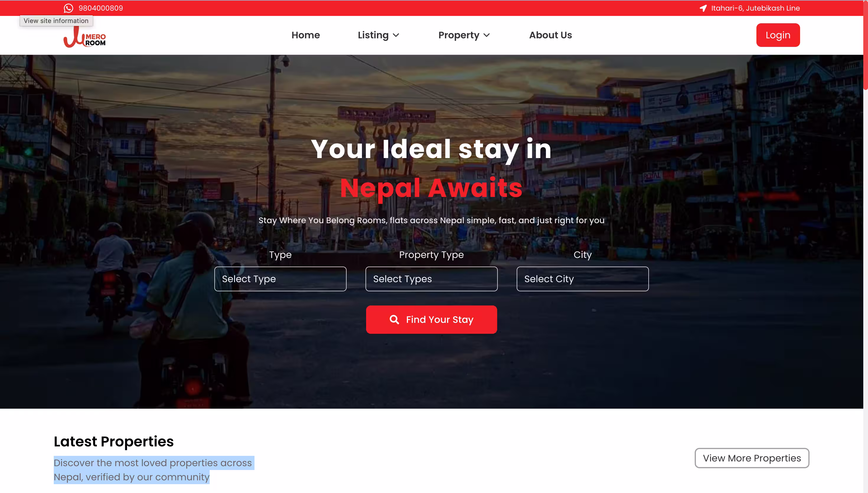Screen dimensions: 868x493
Task: Open the Select Types property dropdown
Action: tap(431, 279)
